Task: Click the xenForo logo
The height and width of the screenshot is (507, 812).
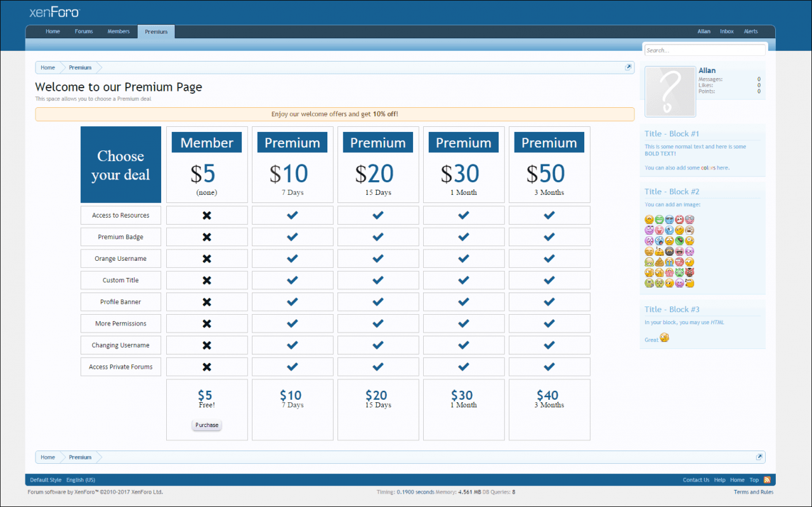Action: click(x=55, y=12)
